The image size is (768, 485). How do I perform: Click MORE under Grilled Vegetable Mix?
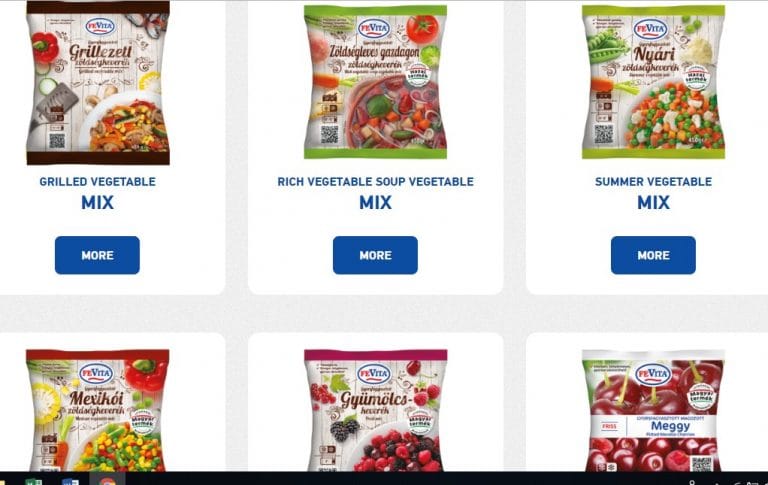tap(97, 255)
